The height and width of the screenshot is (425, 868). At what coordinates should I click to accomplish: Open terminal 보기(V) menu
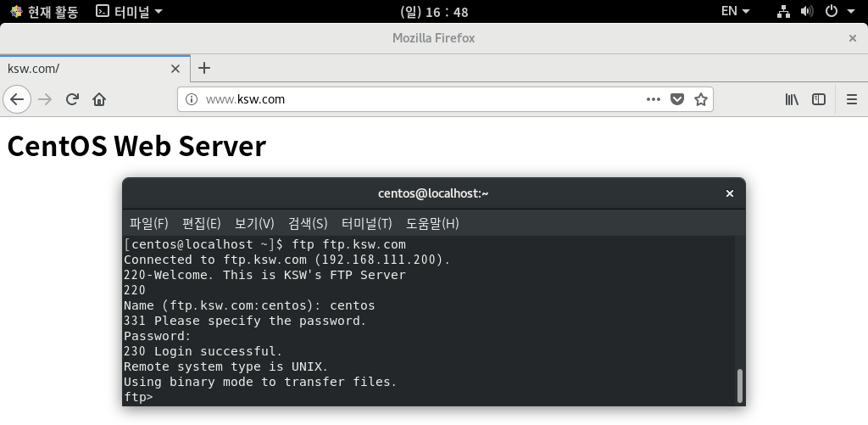click(x=254, y=223)
